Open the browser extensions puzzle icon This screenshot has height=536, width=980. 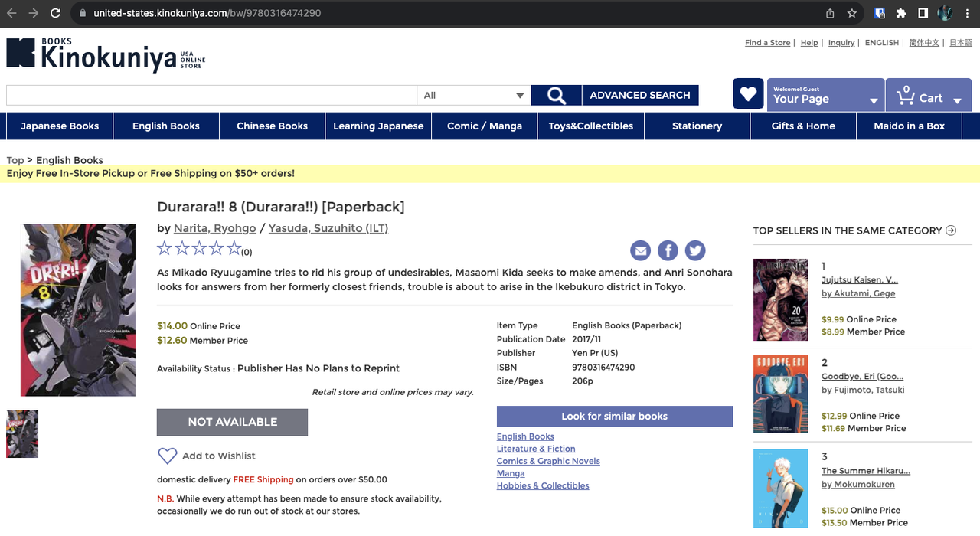(901, 13)
